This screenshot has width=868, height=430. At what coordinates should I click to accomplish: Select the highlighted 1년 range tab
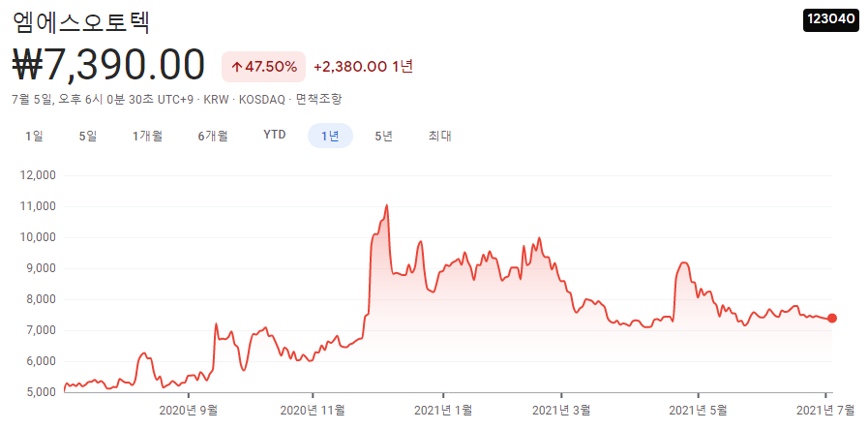click(x=331, y=136)
